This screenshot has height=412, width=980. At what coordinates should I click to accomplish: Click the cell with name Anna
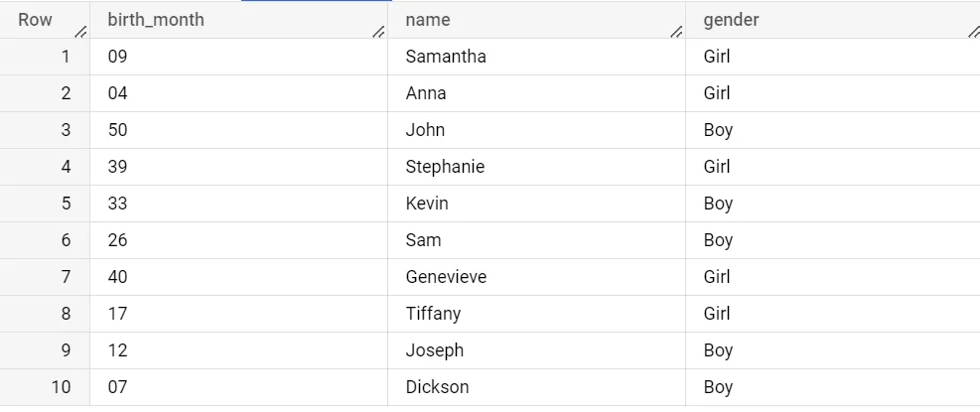pyautogui.click(x=426, y=93)
